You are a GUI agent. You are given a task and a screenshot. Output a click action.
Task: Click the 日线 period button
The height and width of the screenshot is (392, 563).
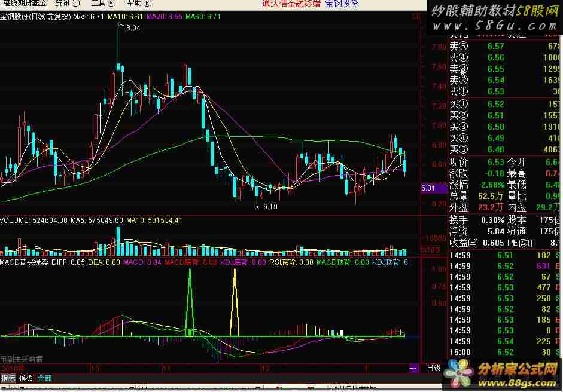[433, 367]
